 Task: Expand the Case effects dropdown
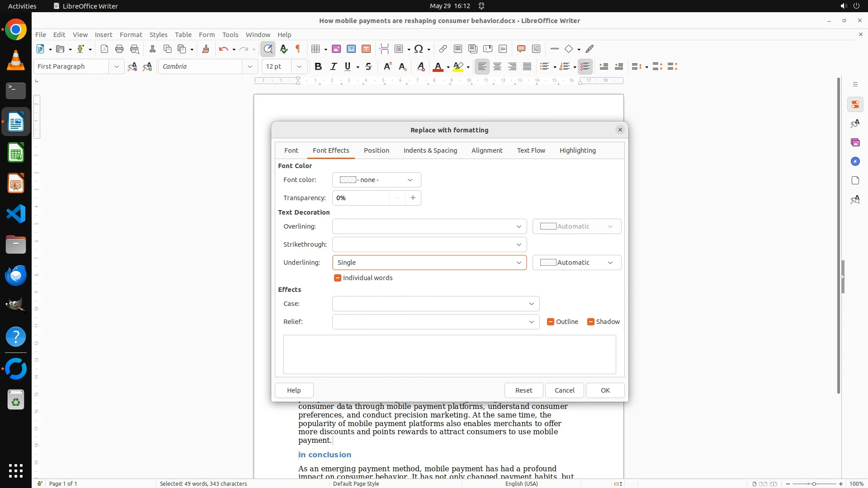(x=531, y=304)
